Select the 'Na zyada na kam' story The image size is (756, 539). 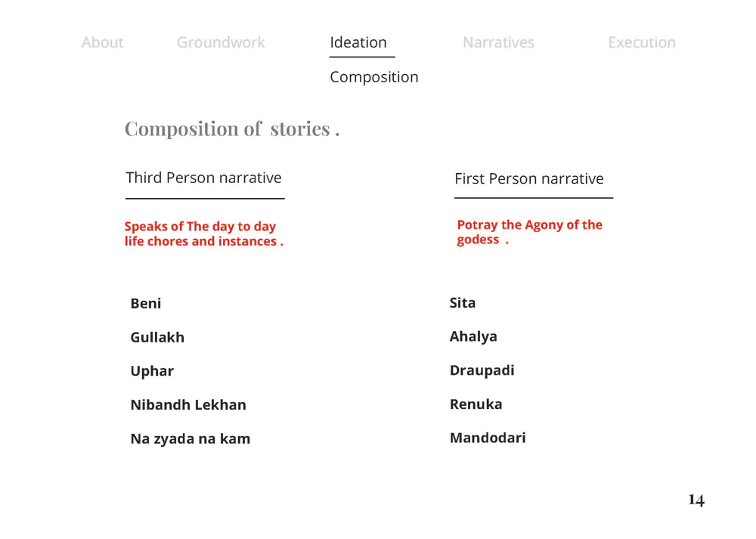tap(190, 439)
